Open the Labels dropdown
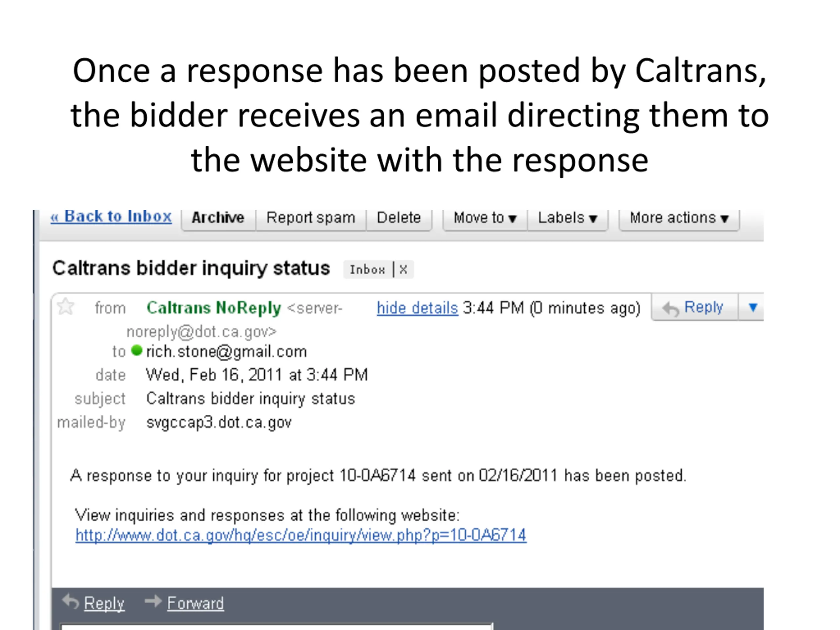The image size is (840, 630). (567, 218)
